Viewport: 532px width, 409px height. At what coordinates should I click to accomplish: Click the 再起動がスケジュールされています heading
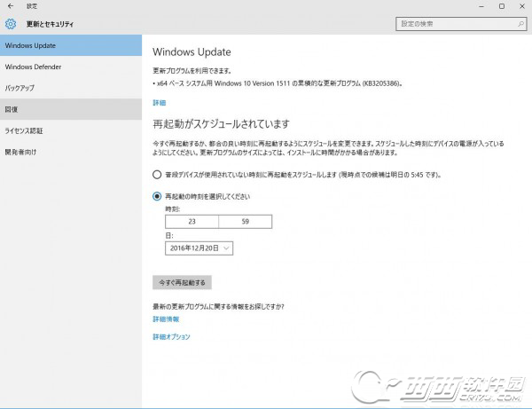(x=221, y=124)
